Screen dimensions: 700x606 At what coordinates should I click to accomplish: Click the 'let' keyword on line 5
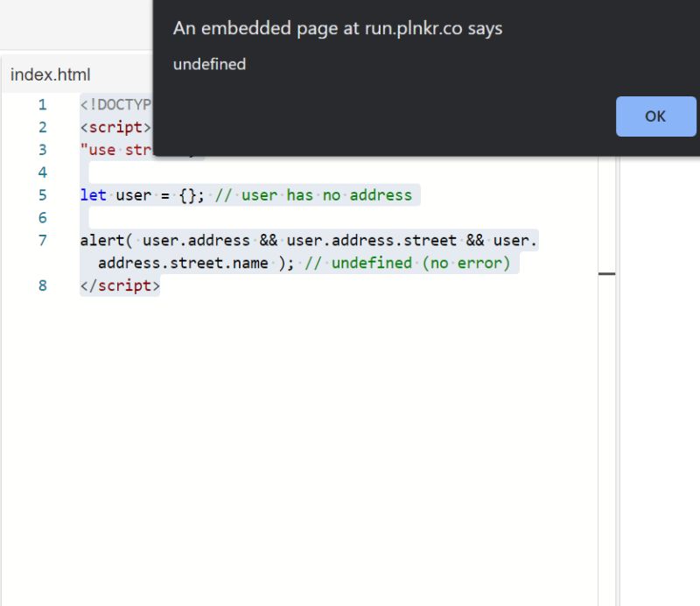tap(93, 195)
